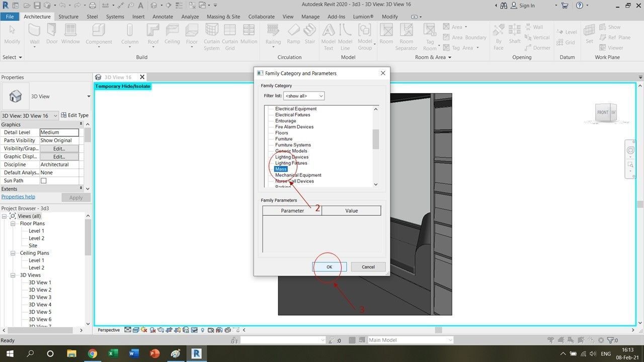Image resolution: width=644 pixels, height=362 pixels.
Task: Click the Detail Level value field
Action: tap(59, 133)
